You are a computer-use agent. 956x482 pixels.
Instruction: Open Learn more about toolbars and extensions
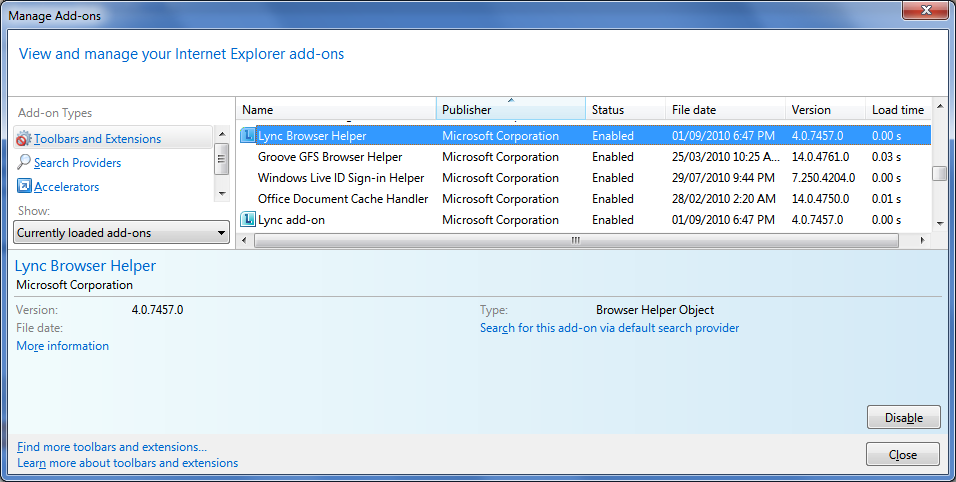(127, 463)
